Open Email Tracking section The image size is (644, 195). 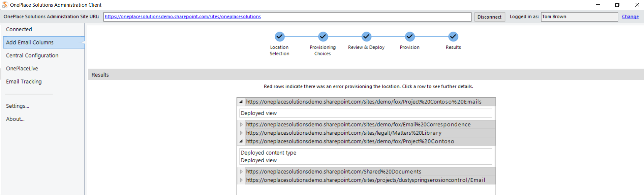44,82
